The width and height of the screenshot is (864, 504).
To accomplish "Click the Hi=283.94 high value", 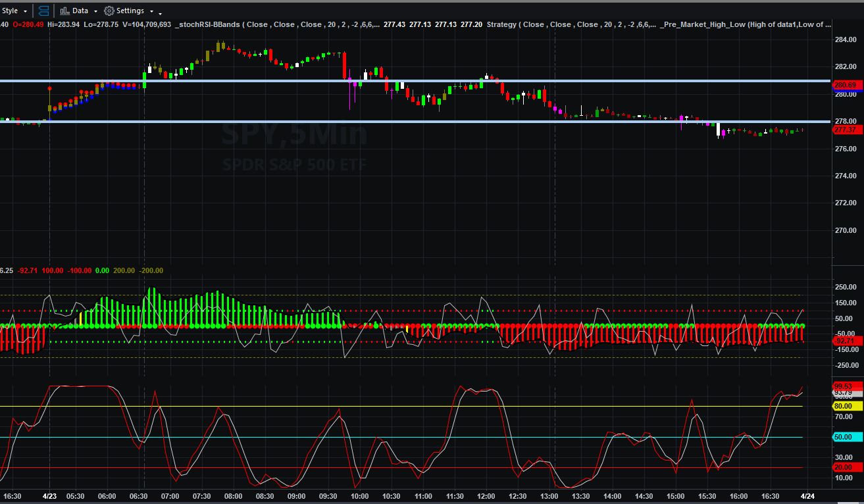I will click(64, 24).
